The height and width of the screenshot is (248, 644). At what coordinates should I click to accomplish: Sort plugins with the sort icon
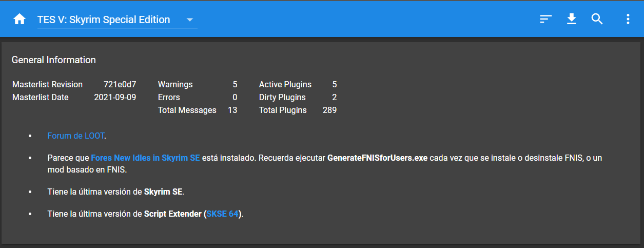tap(545, 20)
